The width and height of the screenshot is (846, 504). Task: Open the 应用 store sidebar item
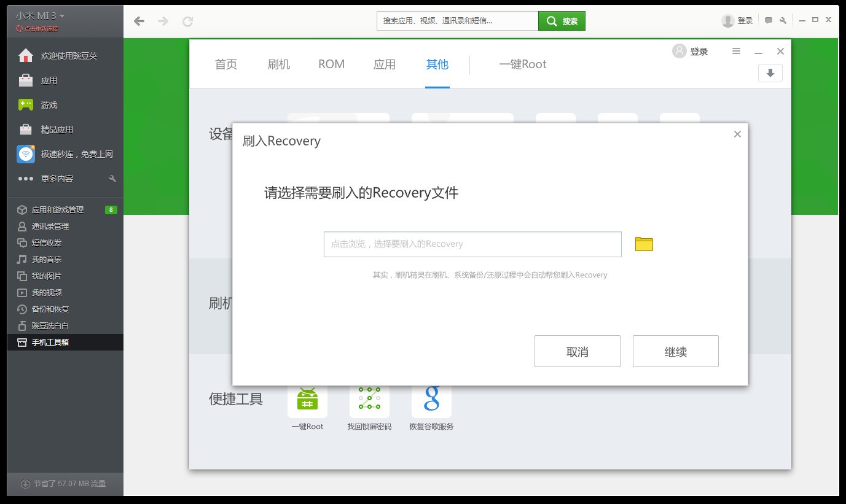click(65, 80)
